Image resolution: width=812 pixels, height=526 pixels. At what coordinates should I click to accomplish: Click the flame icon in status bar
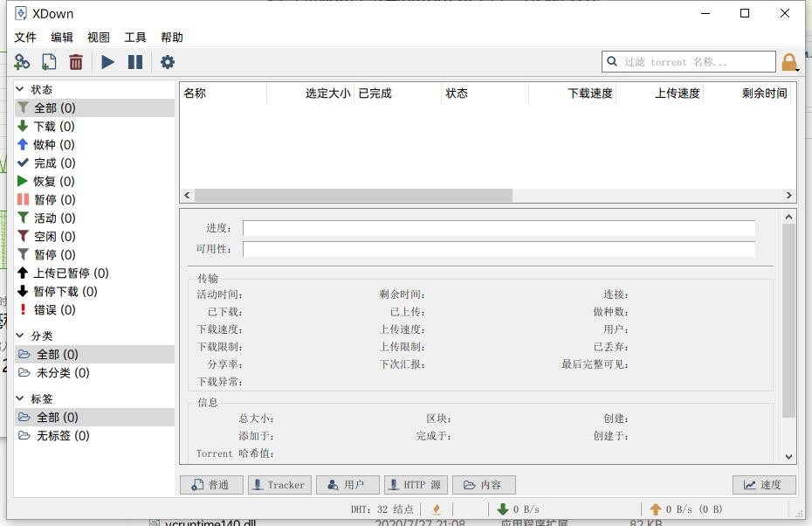pos(437,509)
